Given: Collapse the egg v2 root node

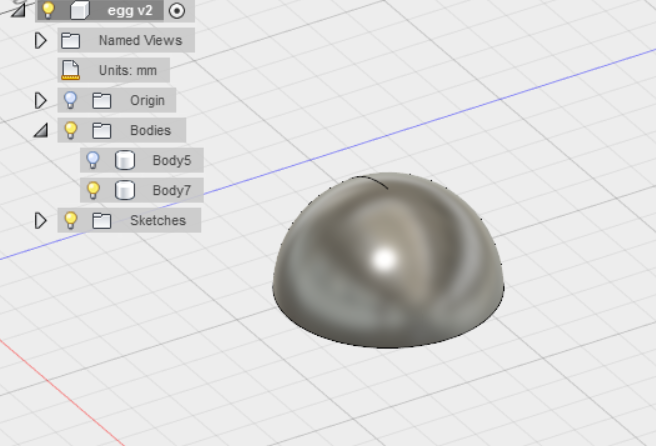Looking at the screenshot, I should point(18,10).
